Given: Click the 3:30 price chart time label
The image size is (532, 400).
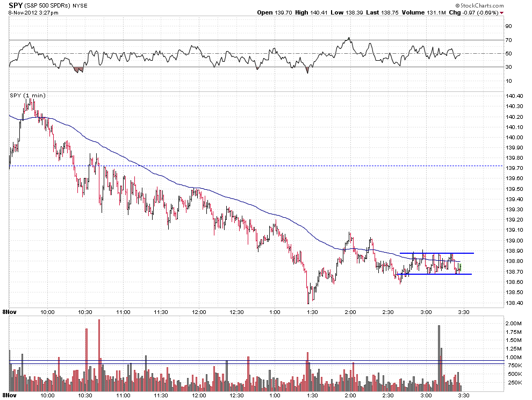Looking at the screenshot, I should 464,312.
